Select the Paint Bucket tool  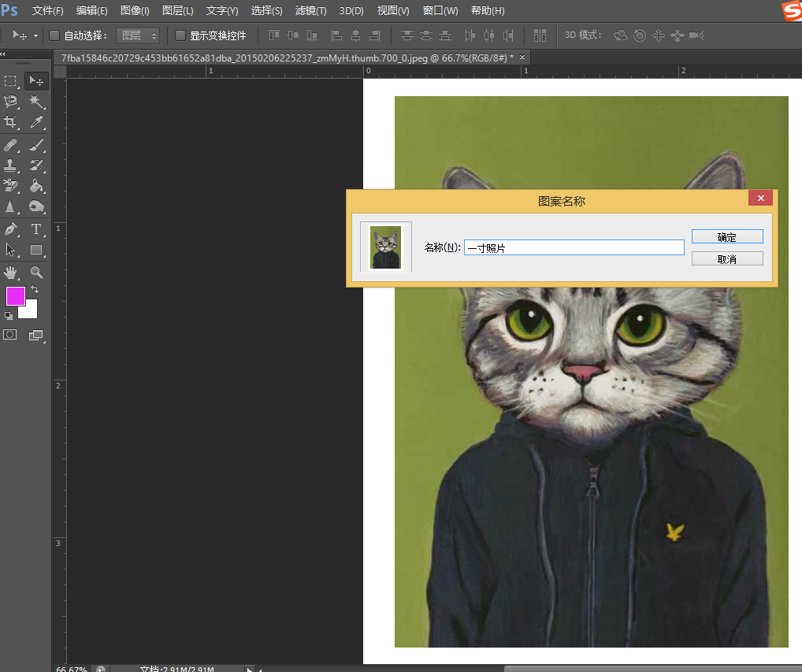[36, 186]
